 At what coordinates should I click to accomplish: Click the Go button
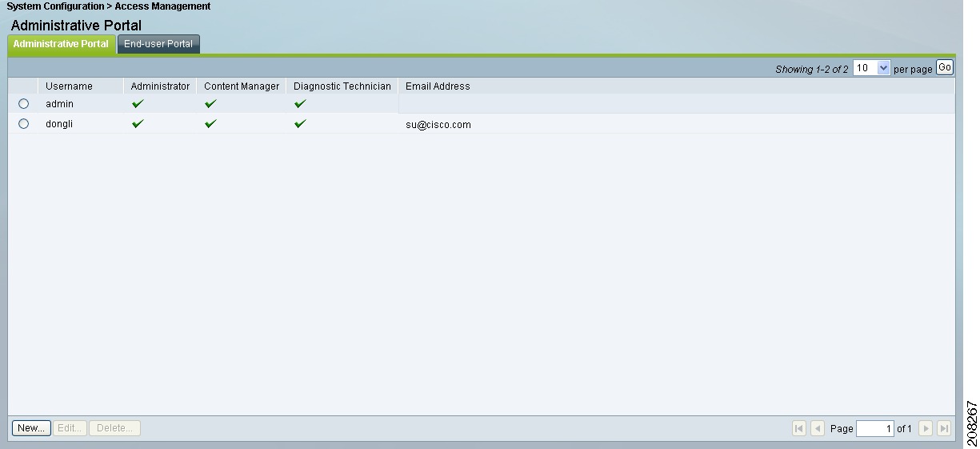(x=945, y=68)
